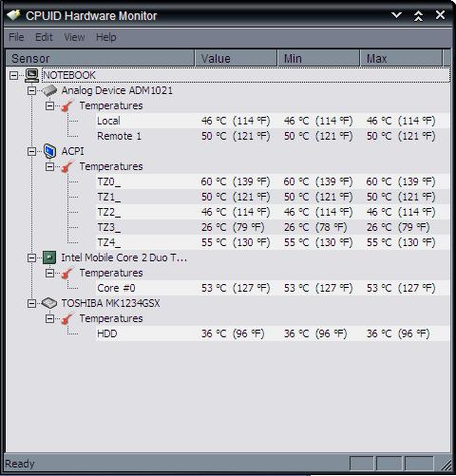Collapse the Intel Mobile Core 2 Duo node
Screen dimensions: 456x476
(31, 257)
